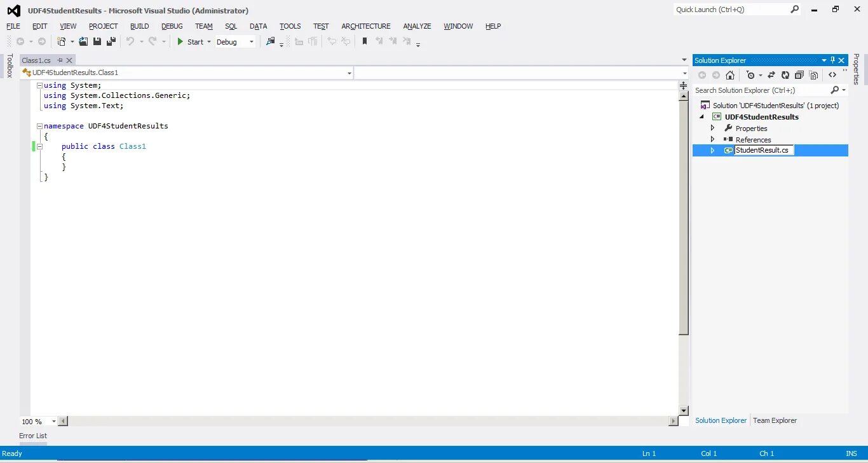The width and height of the screenshot is (868, 463).
Task: Click the Redo toolbar icon
Action: pos(153,41)
